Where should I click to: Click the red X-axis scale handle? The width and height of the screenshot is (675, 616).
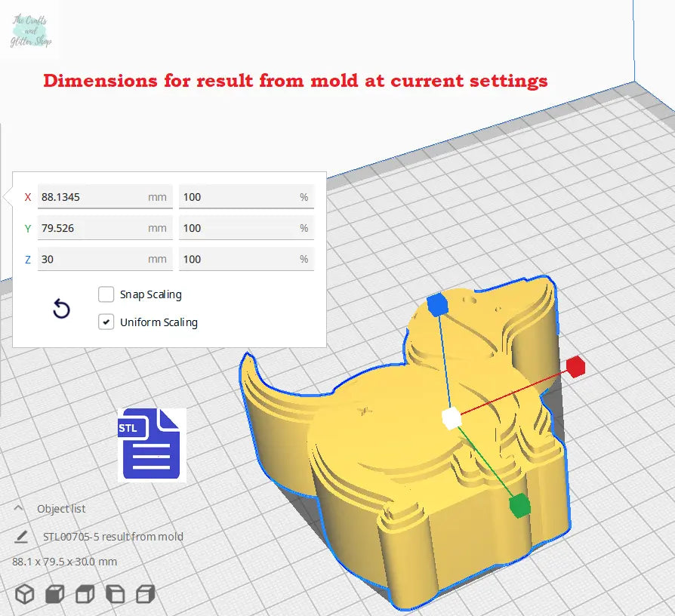click(x=575, y=367)
